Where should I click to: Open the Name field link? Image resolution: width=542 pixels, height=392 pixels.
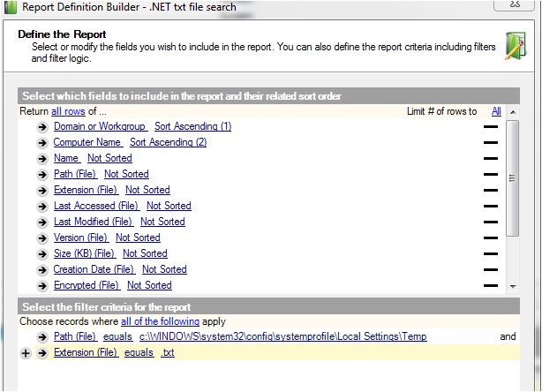67,158
